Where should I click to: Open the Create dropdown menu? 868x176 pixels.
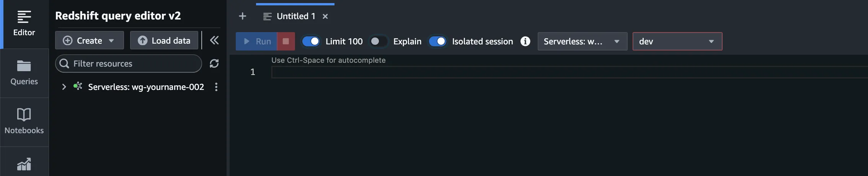89,41
